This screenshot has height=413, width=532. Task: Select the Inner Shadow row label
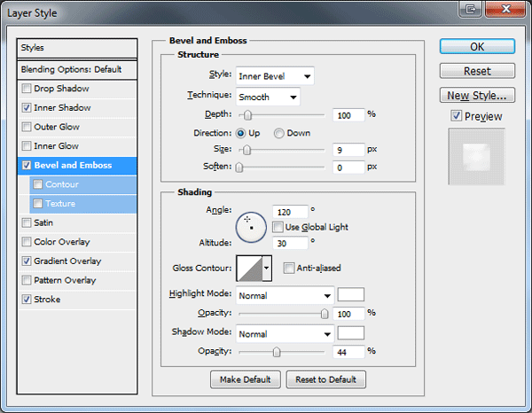pos(62,108)
